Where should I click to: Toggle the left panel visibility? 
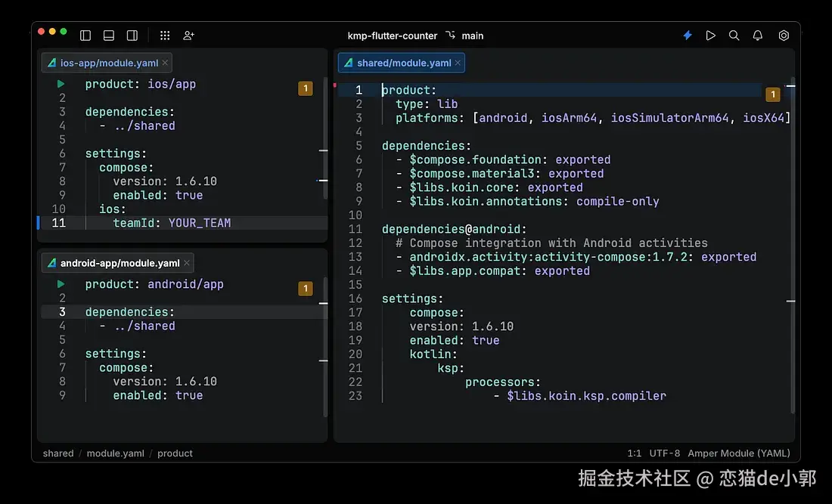(85, 36)
